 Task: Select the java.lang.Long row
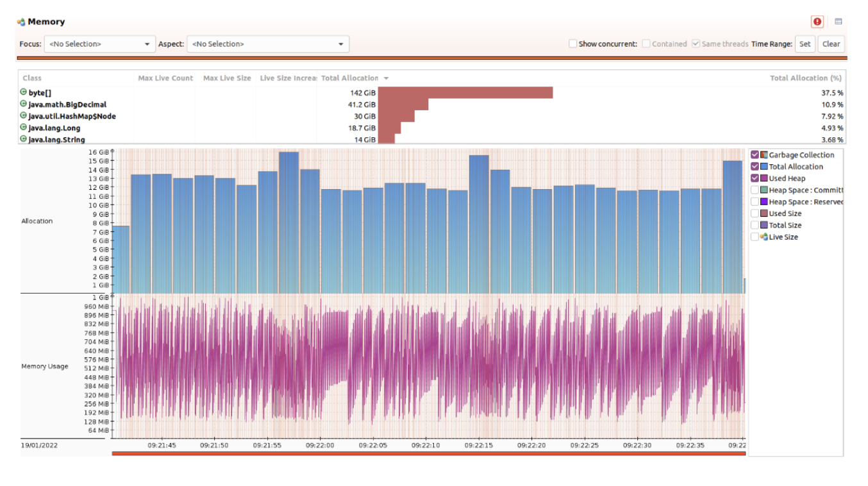433,128
